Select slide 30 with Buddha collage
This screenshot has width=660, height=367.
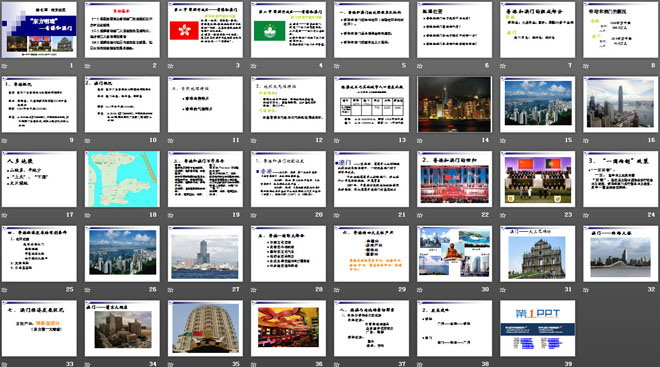tap(455, 253)
